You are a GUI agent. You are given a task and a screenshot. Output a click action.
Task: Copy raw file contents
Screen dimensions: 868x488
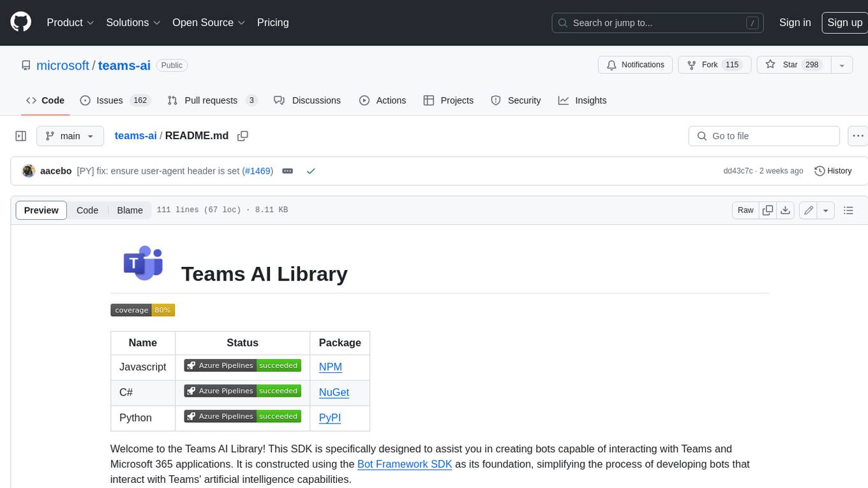coord(768,210)
